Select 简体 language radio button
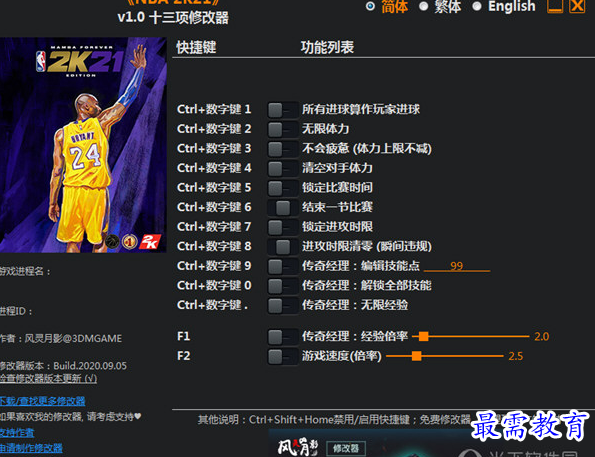This screenshot has width=595, height=457. 370,6
